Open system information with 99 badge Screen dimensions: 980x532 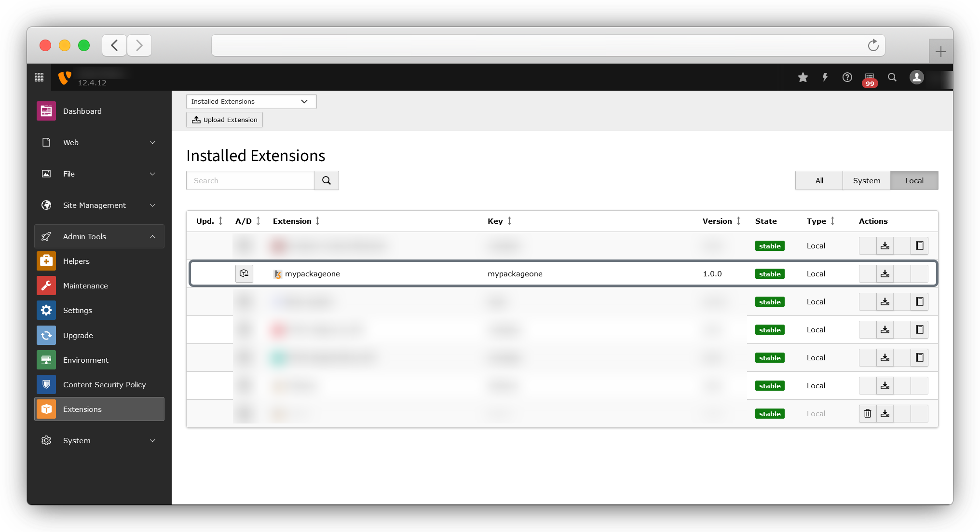870,78
